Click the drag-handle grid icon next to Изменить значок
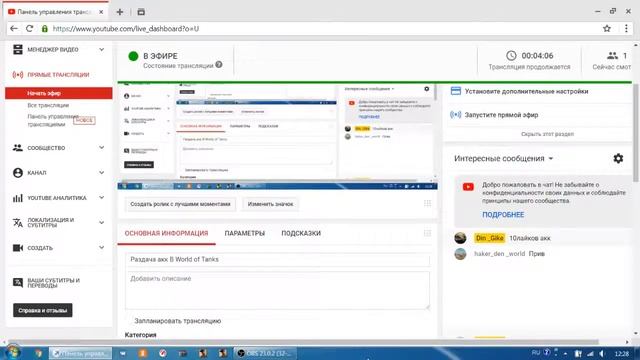640x360 pixels. point(427,203)
